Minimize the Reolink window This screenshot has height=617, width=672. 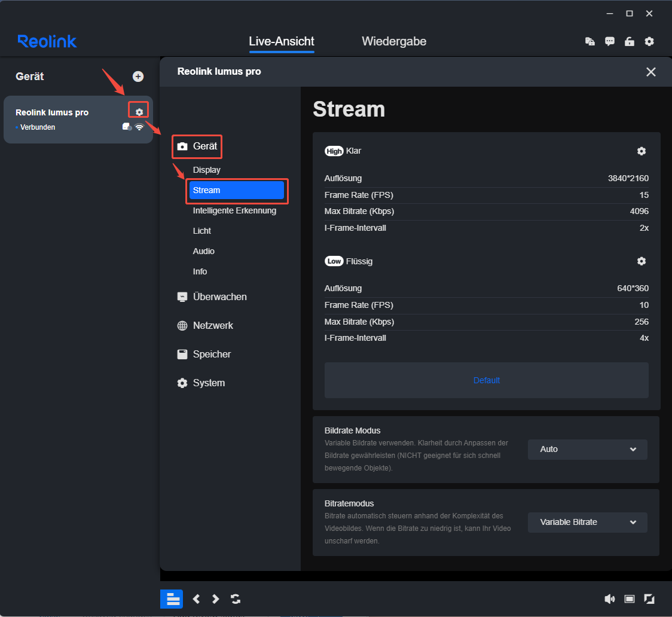[x=609, y=14]
